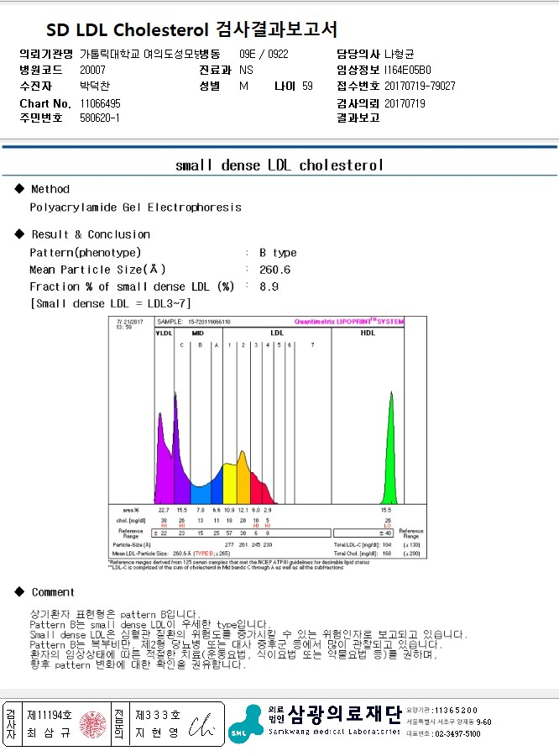Click the phone number '02-3497-5100'

coord(457,734)
